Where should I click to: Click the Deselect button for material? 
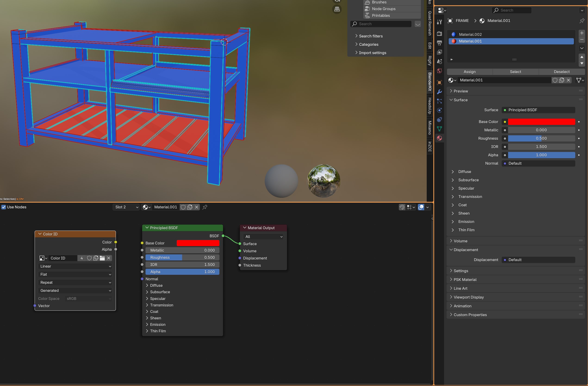click(562, 72)
